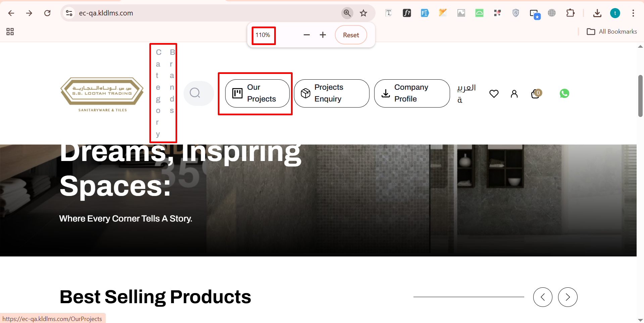644x323 pixels.
Task: Open the browser Extensions puzzle icon
Action: [x=570, y=13]
